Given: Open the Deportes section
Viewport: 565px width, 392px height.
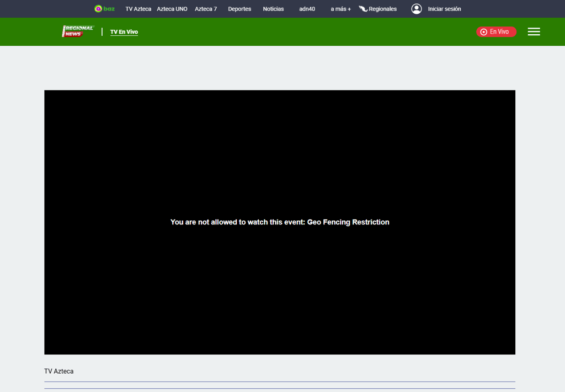Looking at the screenshot, I should pyautogui.click(x=239, y=9).
